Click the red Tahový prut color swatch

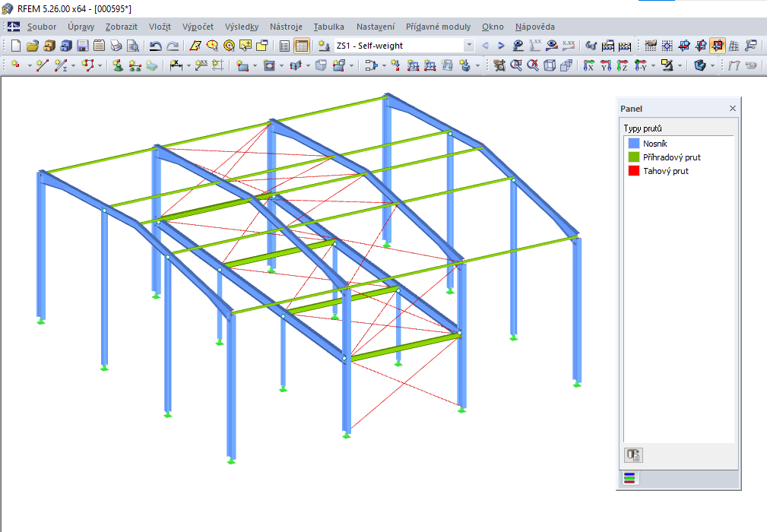pos(634,171)
